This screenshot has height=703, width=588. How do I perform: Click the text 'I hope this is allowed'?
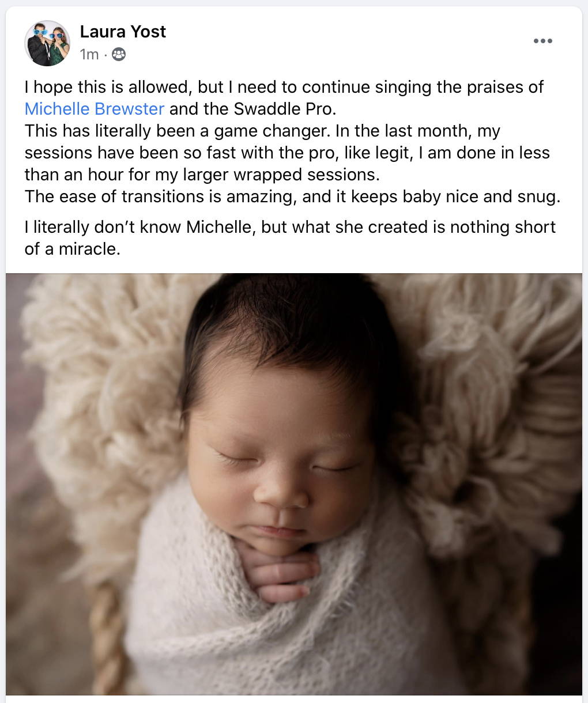[107, 87]
